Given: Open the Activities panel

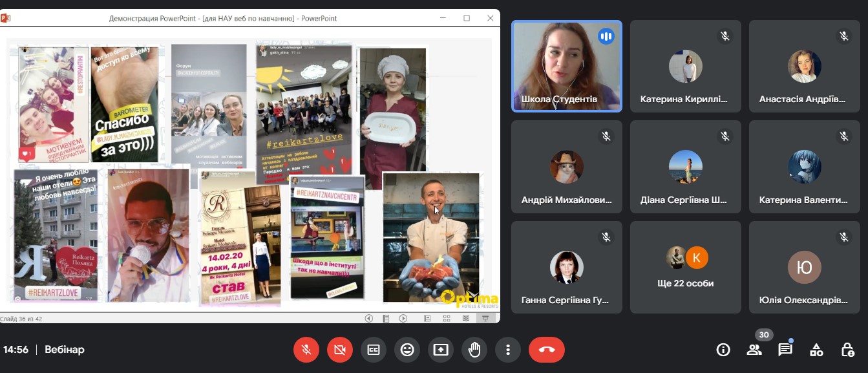Looking at the screenshot, I should click(816, 350).
